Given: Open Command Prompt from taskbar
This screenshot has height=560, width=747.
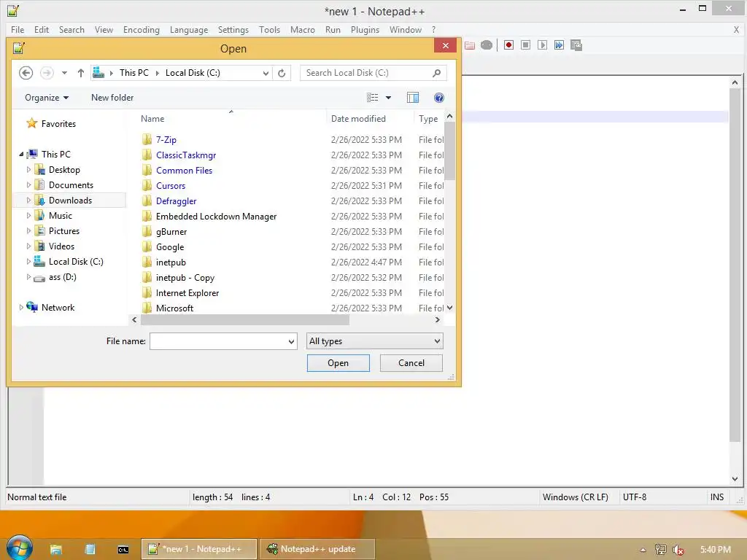Looking at the screenshot, I should [x=123, y=550].
